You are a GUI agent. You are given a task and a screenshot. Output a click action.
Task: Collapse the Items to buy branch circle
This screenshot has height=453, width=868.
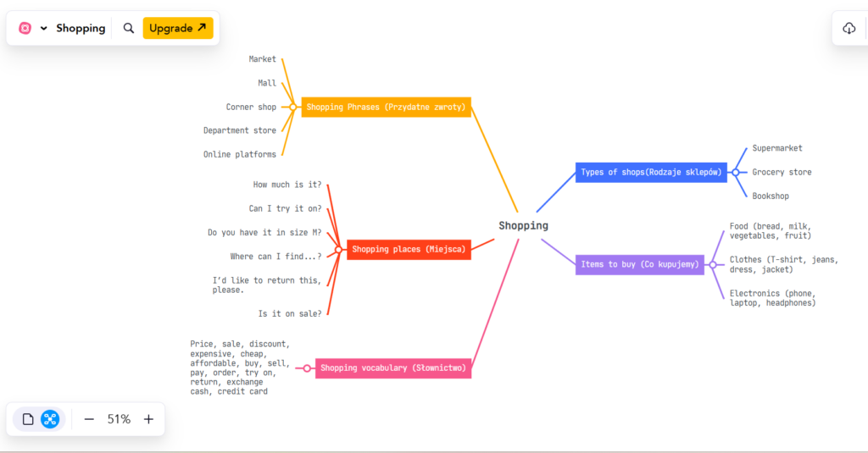point(713,264)
